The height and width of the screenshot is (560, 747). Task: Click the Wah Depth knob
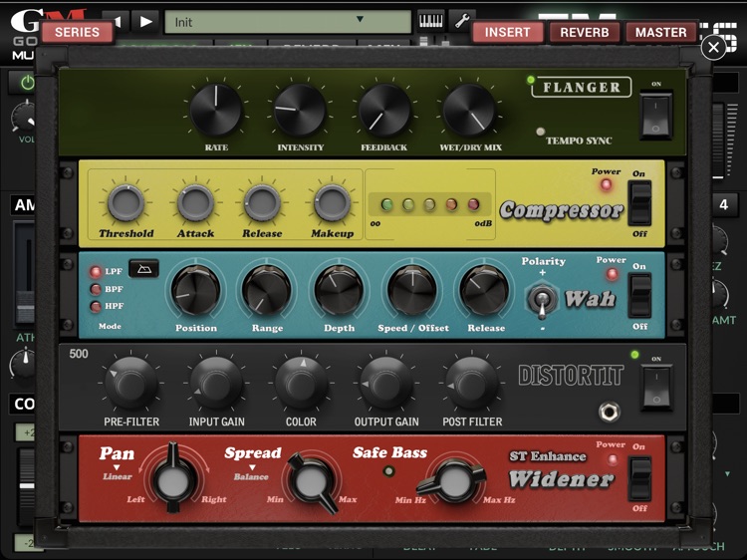point(339,290)
